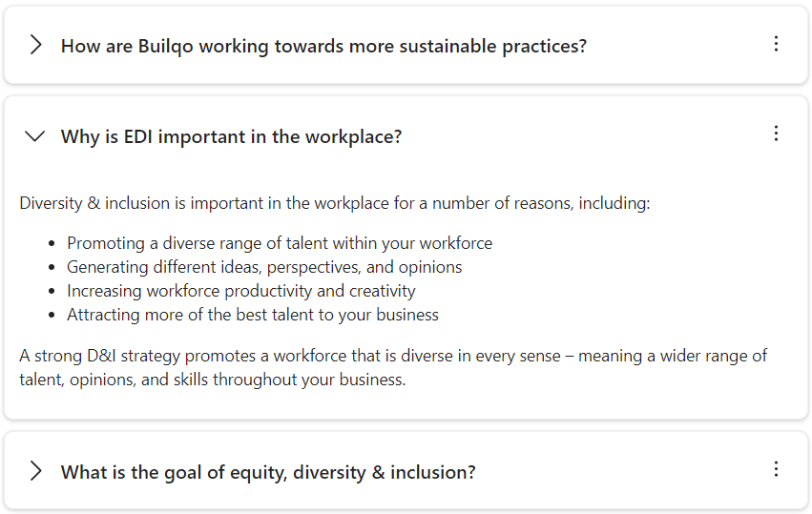812x514 pixels.
Task: Open more options for Builqo sustainability question
Action: click(776, 44)
